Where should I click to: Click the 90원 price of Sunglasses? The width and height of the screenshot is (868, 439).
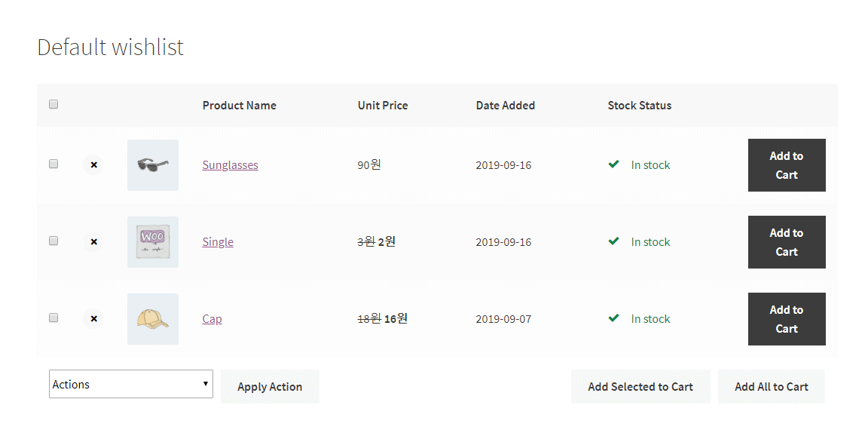(369, 164)
